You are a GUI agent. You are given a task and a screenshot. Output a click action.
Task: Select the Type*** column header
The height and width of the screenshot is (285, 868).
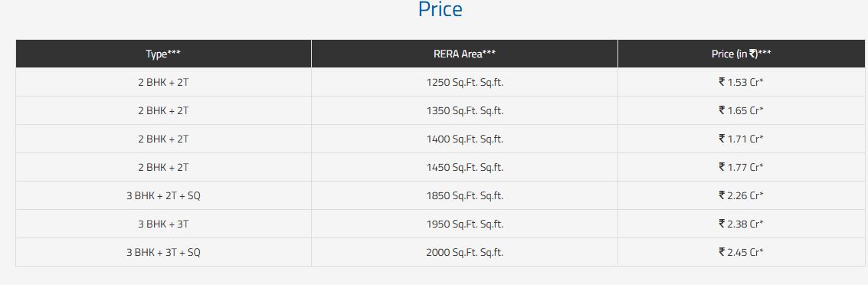click(163, 54)
